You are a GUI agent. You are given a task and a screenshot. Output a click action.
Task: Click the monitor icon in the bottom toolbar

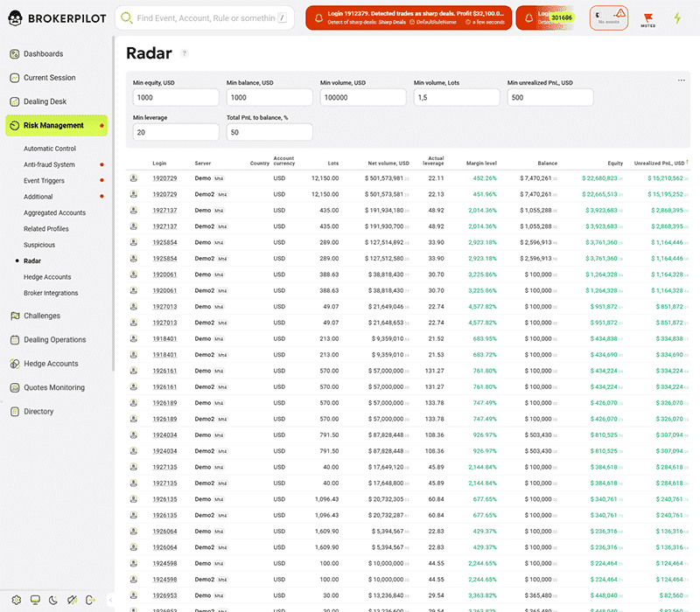pos(35,600)
